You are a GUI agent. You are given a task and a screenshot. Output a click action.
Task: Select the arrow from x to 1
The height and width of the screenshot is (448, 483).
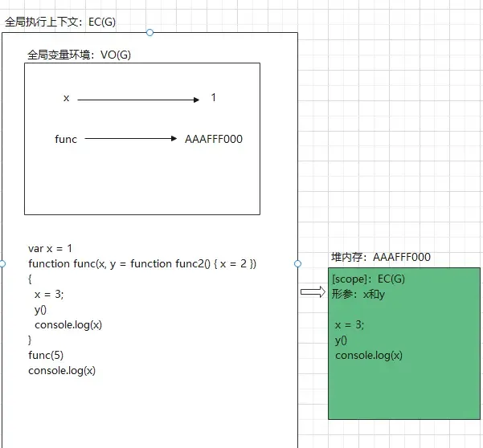pyautogui.click(x=138, y=100)
